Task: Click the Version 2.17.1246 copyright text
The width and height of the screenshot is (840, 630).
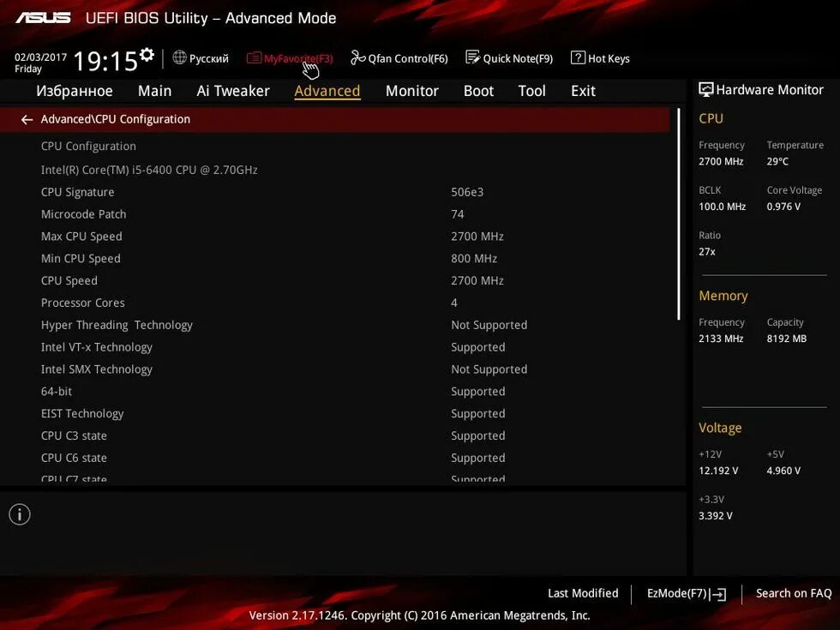Action: pyautogui.click(x=419, y=615)
